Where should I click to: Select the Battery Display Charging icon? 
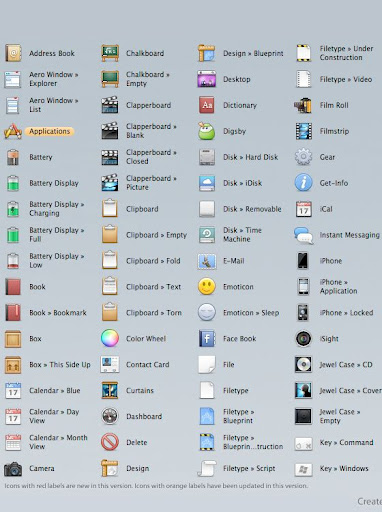(x=13, y=209)
